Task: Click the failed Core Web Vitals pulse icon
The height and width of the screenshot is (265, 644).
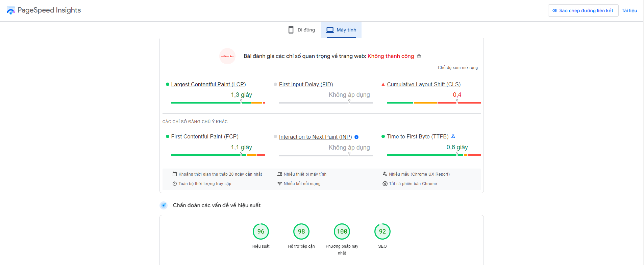Action: [x=227, y=56]
